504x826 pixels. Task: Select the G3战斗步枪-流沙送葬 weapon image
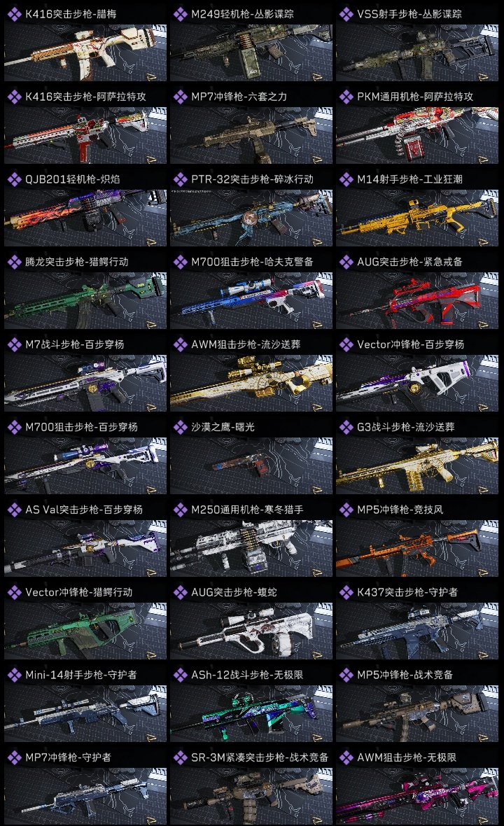click(x=417, y=465)
